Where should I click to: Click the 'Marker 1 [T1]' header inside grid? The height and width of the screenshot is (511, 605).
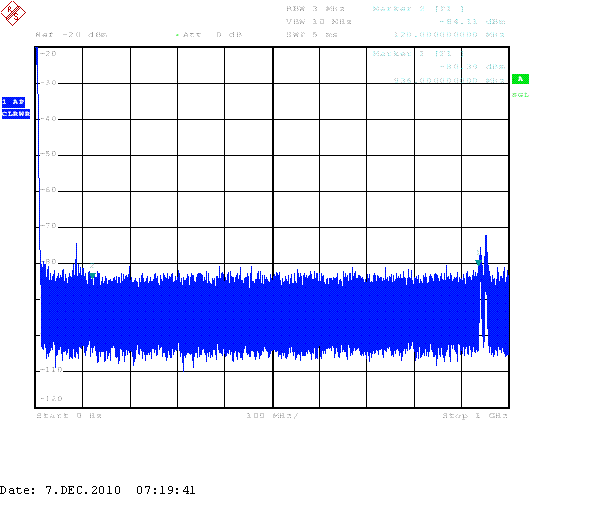(x=418, y=54)
